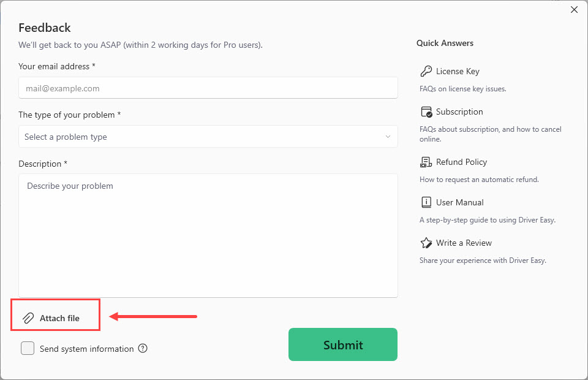Viewport: 588px width, 380px height.
Task: Select the Write a Review link text
Action: (x=464, y=243)
